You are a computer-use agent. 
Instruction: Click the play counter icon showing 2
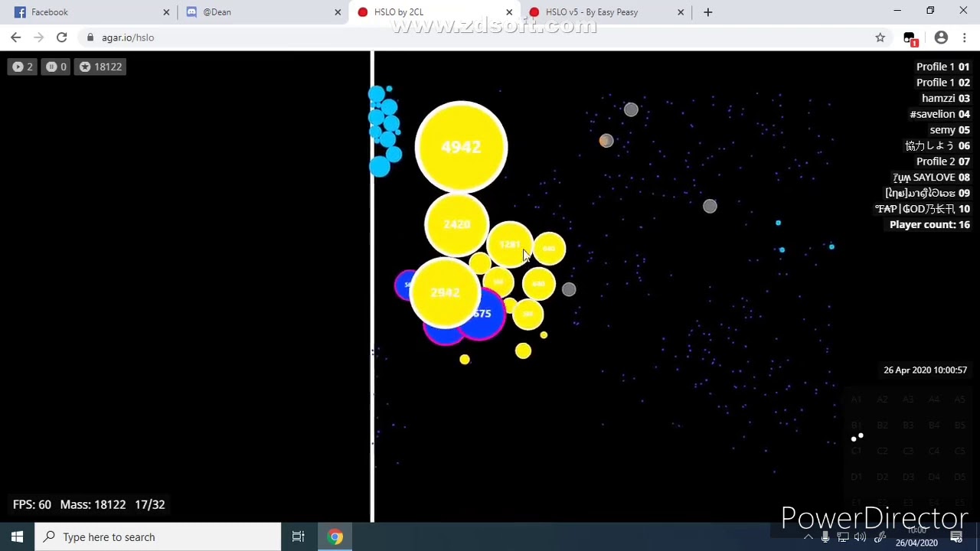point(21,67)
